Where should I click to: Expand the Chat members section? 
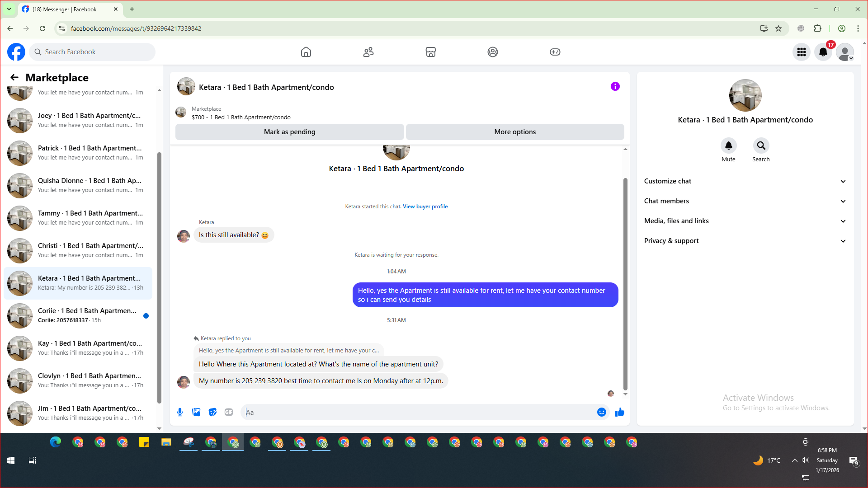[745, 201]
